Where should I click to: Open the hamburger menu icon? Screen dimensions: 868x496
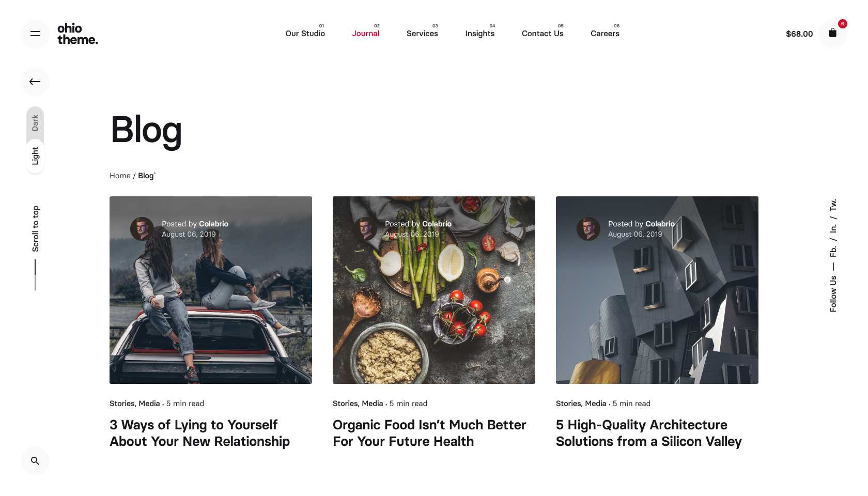35,34
